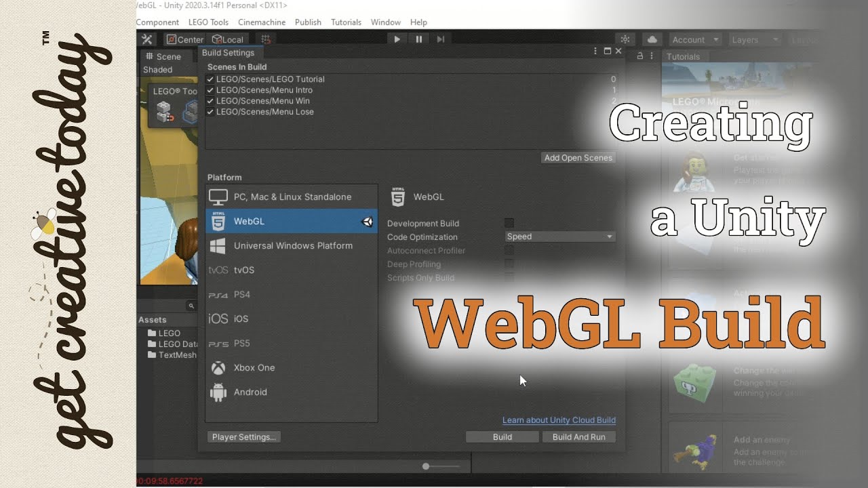Click the Add Open Scenes button
Image resolution: width=868 pixels, height=488 pixels.
(x=578, y=158)
